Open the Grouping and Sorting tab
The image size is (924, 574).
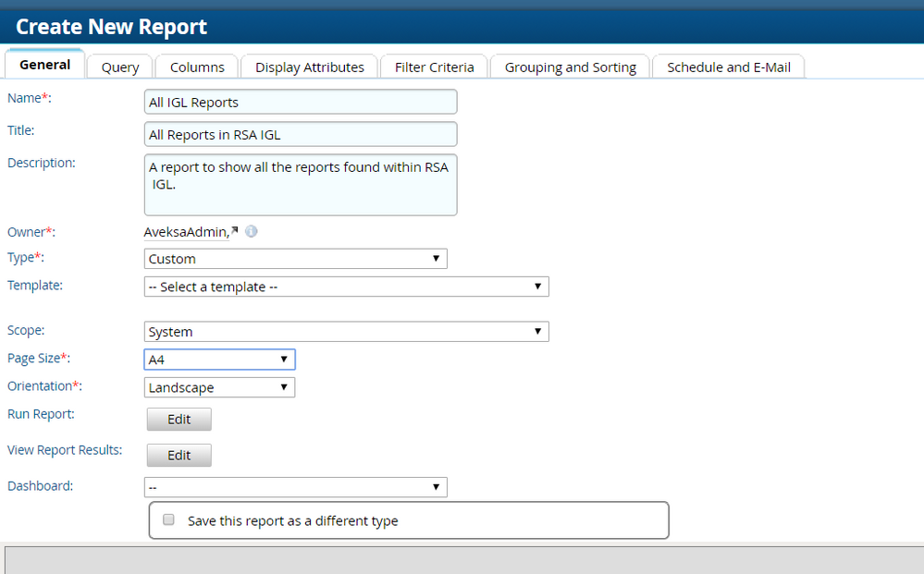(x=570, y=67)
